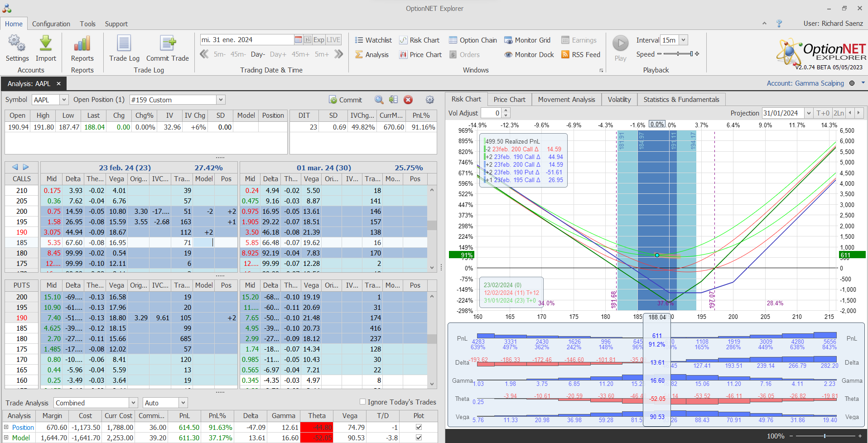Viewport: 868px width, 443px height.
Task: Open Monitor Grid window
Action: tap(527, 40)
